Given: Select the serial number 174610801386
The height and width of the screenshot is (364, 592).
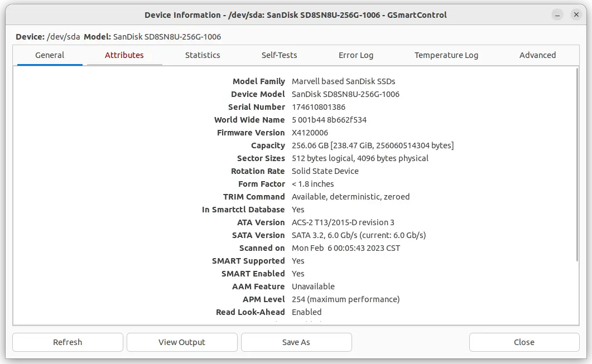Looking at the screenshot, I should (x=318, y=107).
